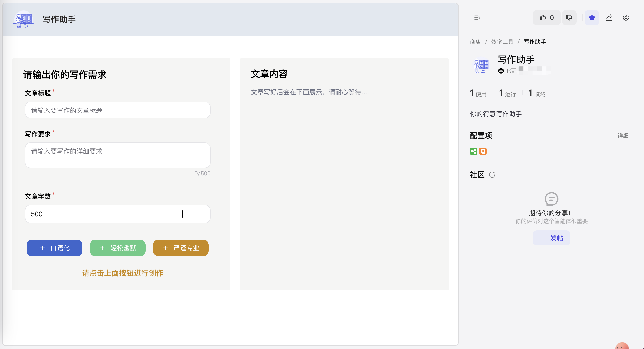This screenshot has width=644, height=349.
Task: Click the gold 严谨专业 button
Action: (x=180, y=248)
